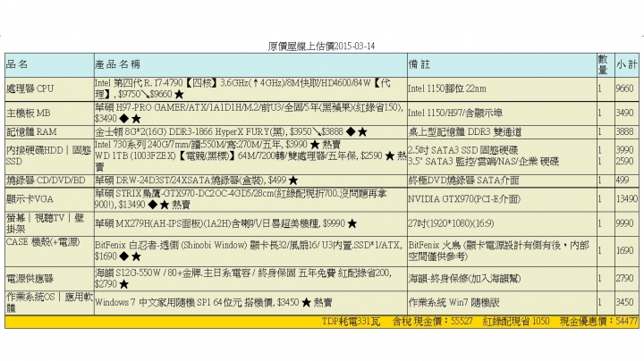Image resolution: width=644 pixels, height=361 pixels.
Task: Click the quantity 1 in the 顯示卡VGA row
Action: (x=599, y=199)
